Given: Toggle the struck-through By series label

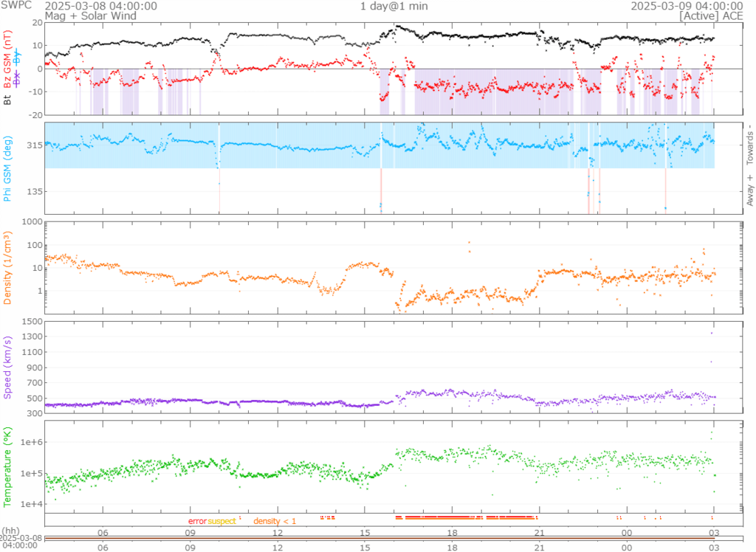Looking at the screenshot, I should pyautogui.click(x=18, y=58).
